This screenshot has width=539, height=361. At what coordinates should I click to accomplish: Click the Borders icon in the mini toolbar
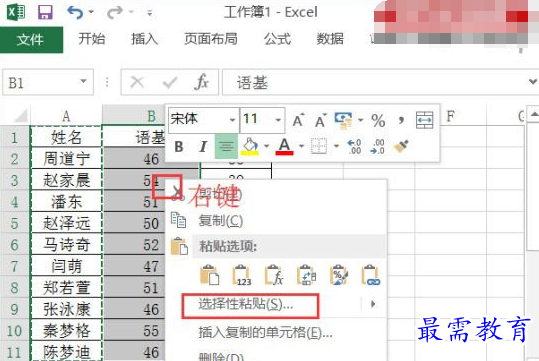point(319,146)
